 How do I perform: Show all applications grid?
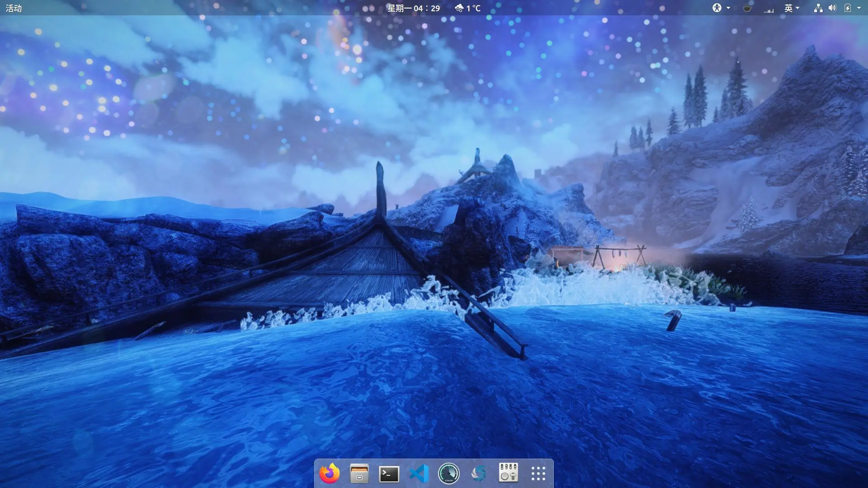pos(538,474)
